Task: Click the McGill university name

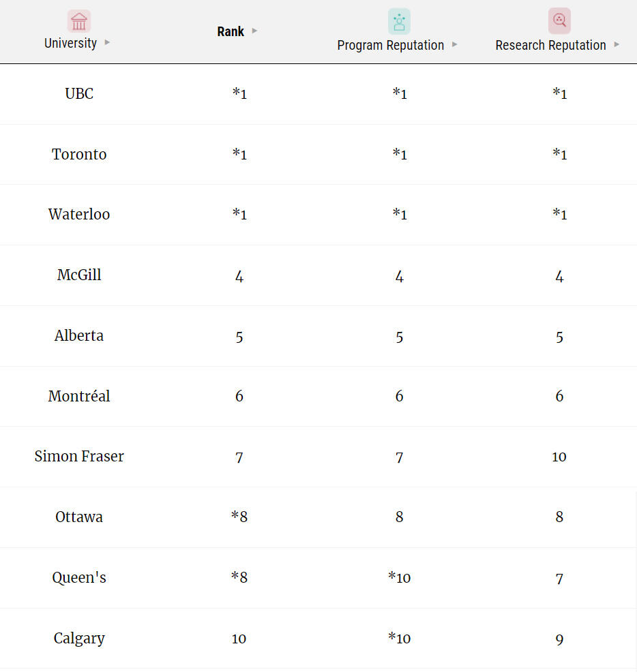Action: 79,275
